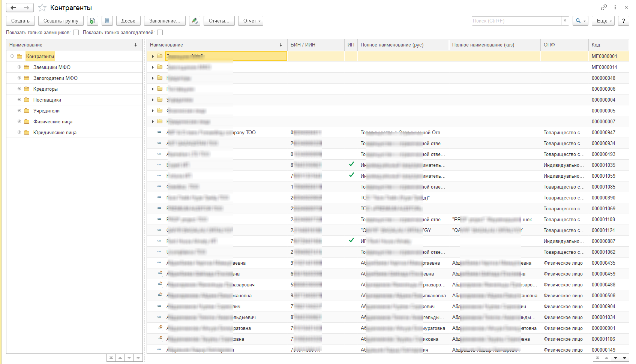
Task: Sort by ИП column header
Action: (x=351, y=45)
